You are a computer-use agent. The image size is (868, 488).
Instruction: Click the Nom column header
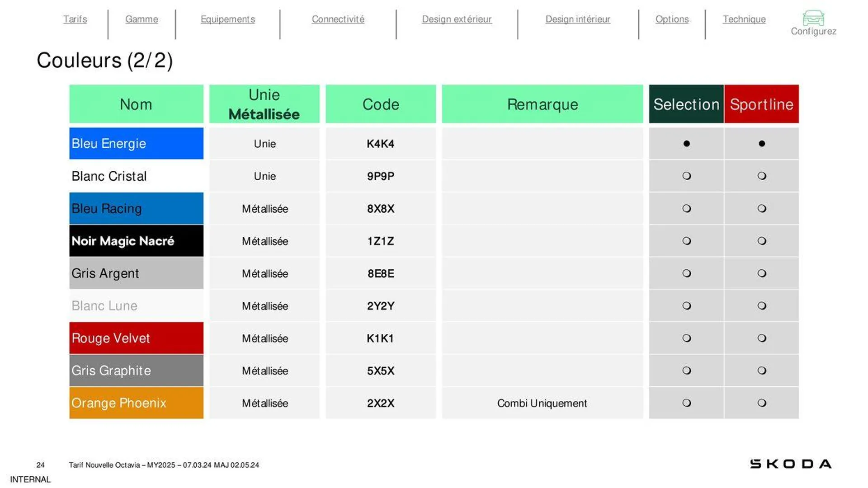pyautogui.click(x=136, y=104)
